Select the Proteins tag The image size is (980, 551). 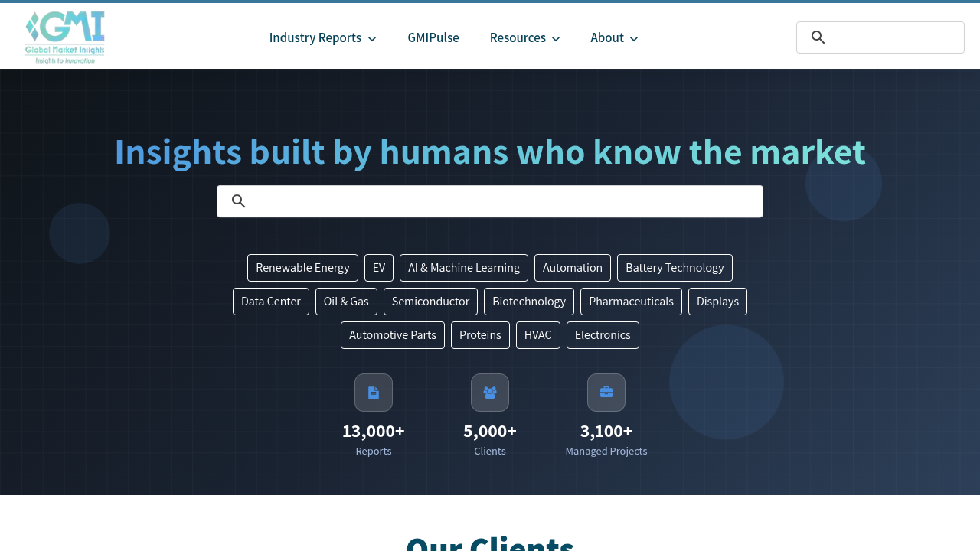click(x=480, y=335)
